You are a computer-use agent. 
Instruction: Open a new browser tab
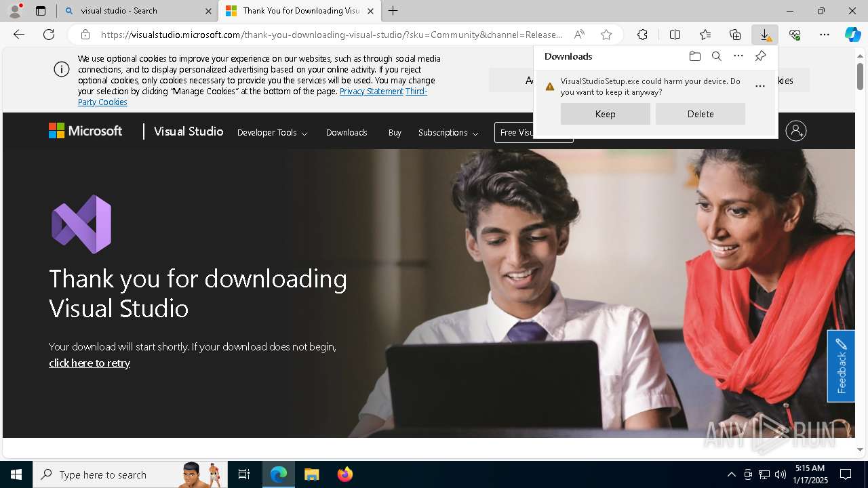[x=393, y=11]
